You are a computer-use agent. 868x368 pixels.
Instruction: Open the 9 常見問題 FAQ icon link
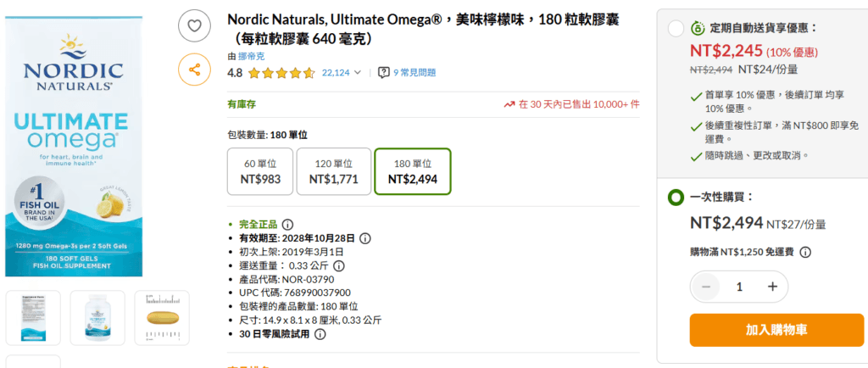click(x=384, y=73)
